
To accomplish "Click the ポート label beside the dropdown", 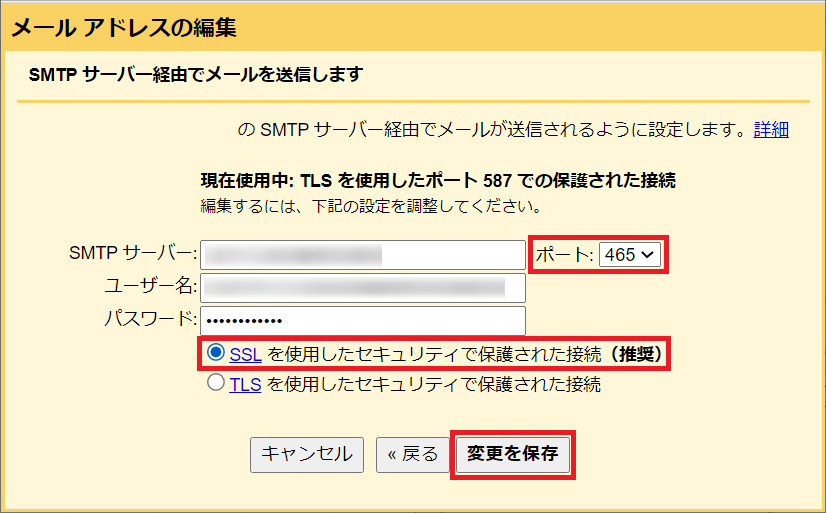I will [x=565, y=255].
